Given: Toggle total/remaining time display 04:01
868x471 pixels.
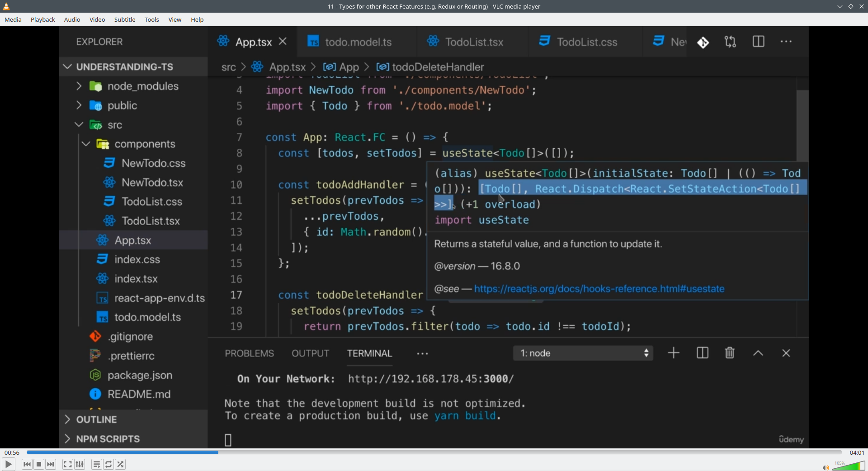Looking at the screenshot, I should (x=857, y=452).
